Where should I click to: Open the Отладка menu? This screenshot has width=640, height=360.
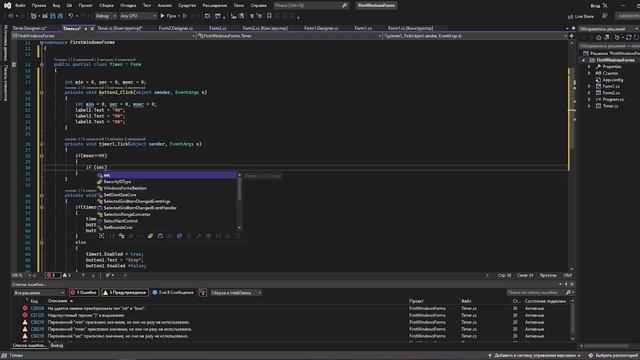point(128,5)
